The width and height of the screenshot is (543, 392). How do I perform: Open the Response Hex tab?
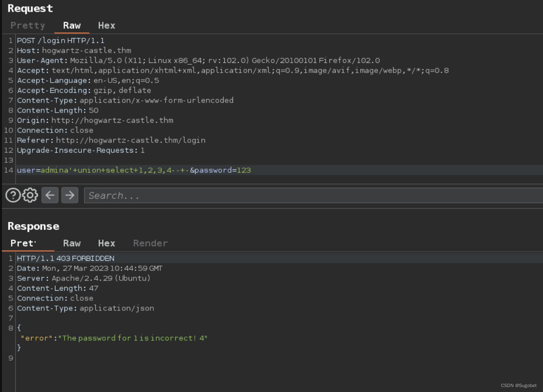point(107,243)
